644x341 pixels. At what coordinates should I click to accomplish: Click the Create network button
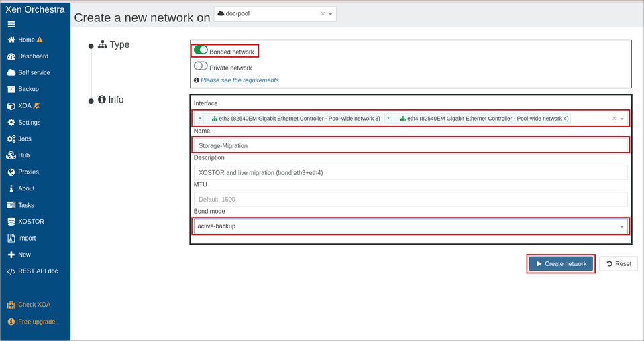click(561, 264)
